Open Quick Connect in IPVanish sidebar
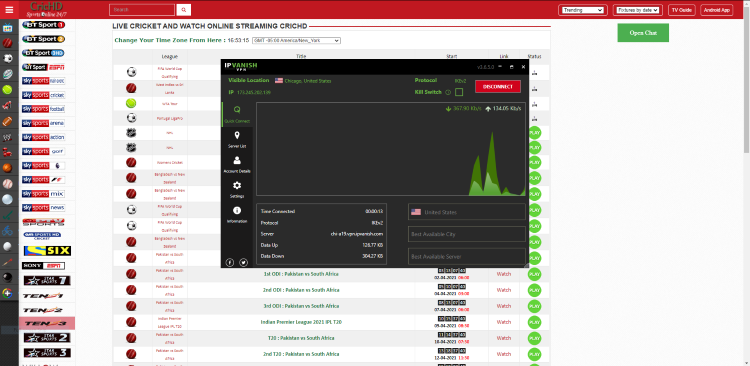Image resolution: width=750 pixels, height=366 pixels. pos(237,114)
